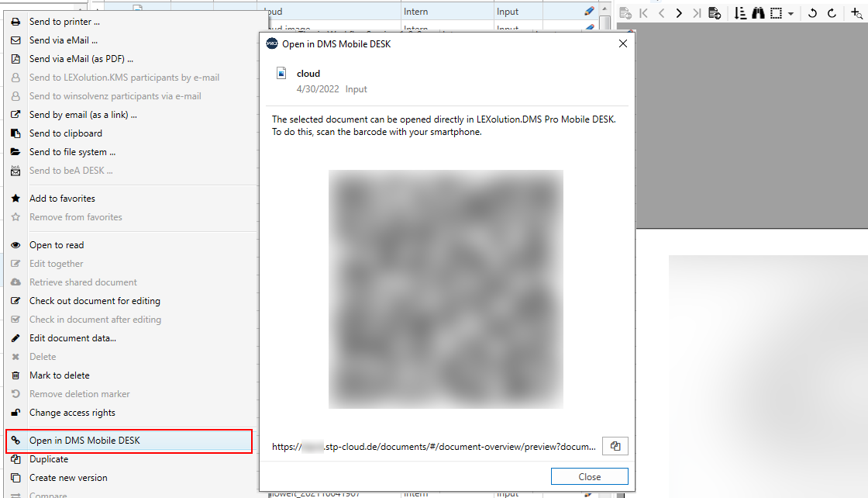
Task: Select Open in DMS Mobile DESK entry
Action: click(x=129, y=441)
